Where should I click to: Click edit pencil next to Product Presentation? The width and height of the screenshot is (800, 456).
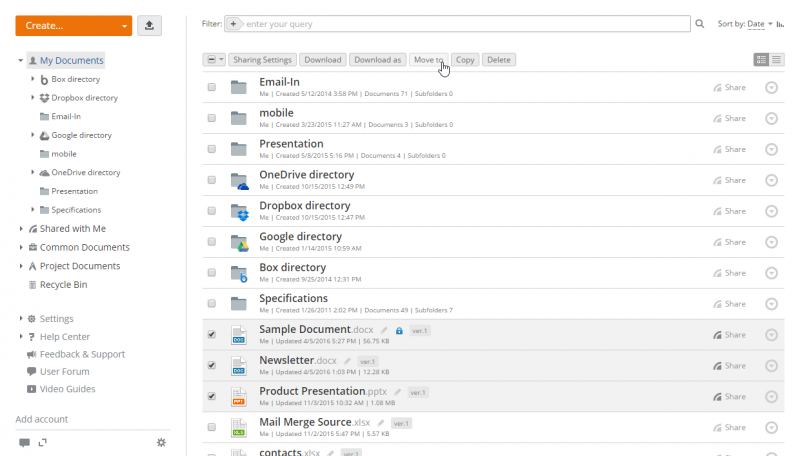click(397, 392)
